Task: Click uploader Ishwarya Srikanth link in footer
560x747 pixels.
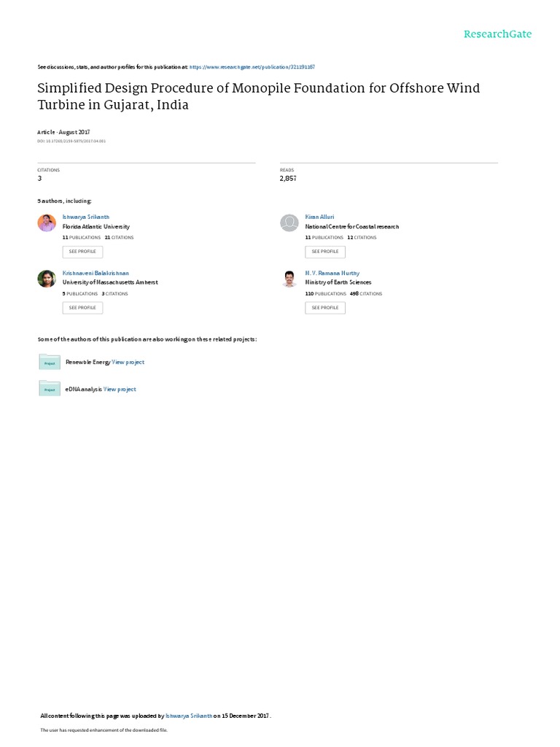Action: (189, 716)
